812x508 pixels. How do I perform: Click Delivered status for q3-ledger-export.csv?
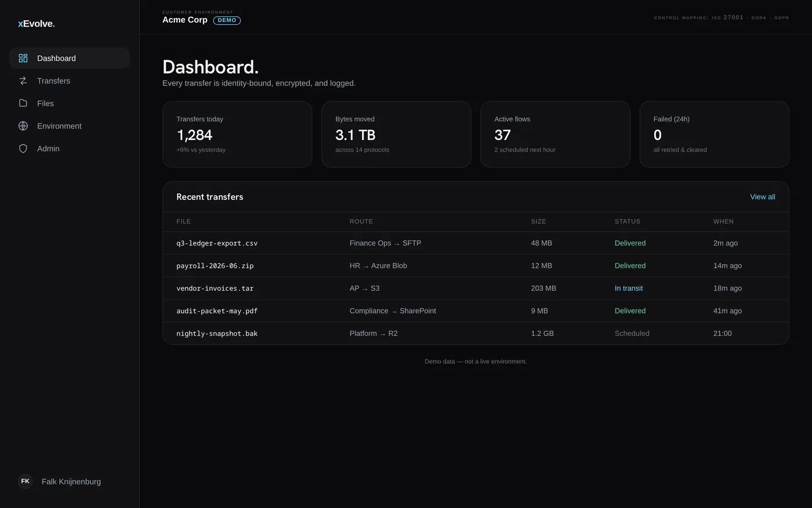(x=630, y=243)
